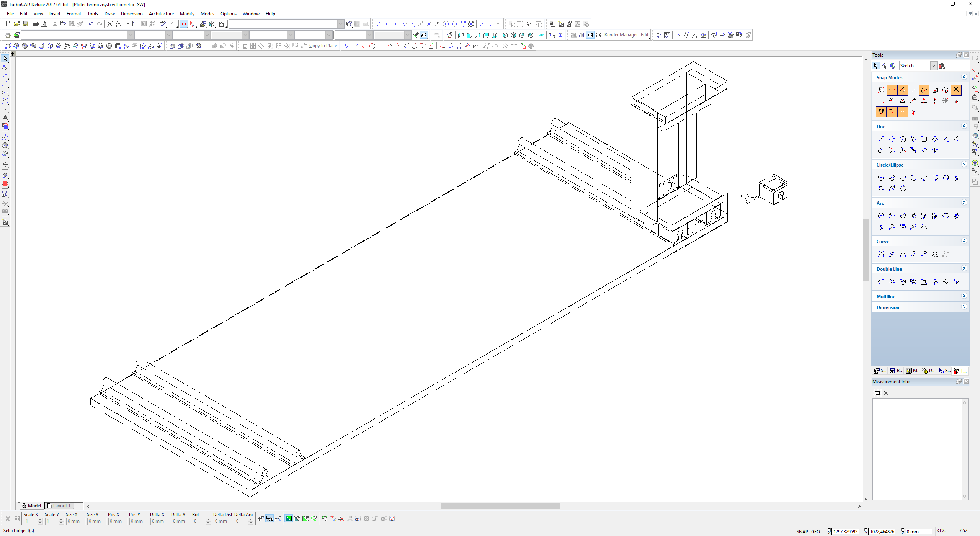Open the Architecture menu
The height and width of the screenshot is (536, 980).
(161, 14)
